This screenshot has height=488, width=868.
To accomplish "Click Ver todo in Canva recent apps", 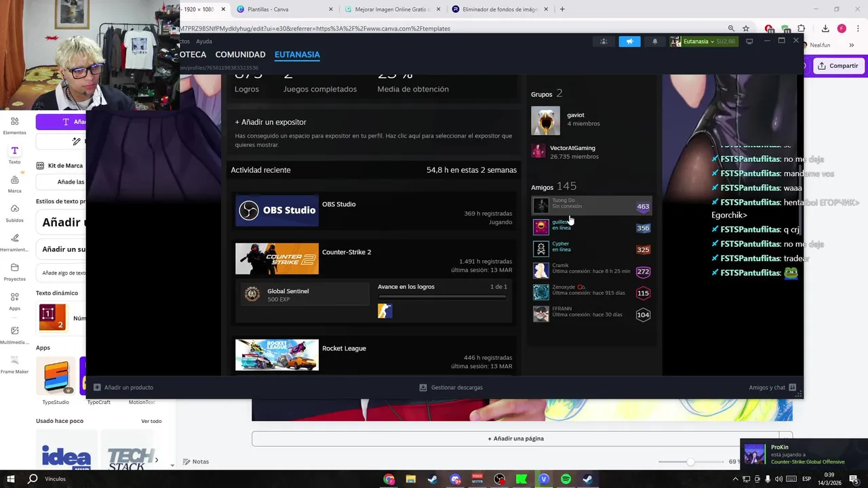I will pos(151,422).
